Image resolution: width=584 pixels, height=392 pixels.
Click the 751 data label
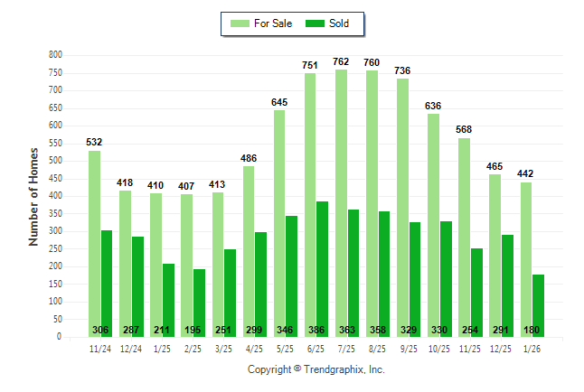pyautogui.click(x=310, y=65)
